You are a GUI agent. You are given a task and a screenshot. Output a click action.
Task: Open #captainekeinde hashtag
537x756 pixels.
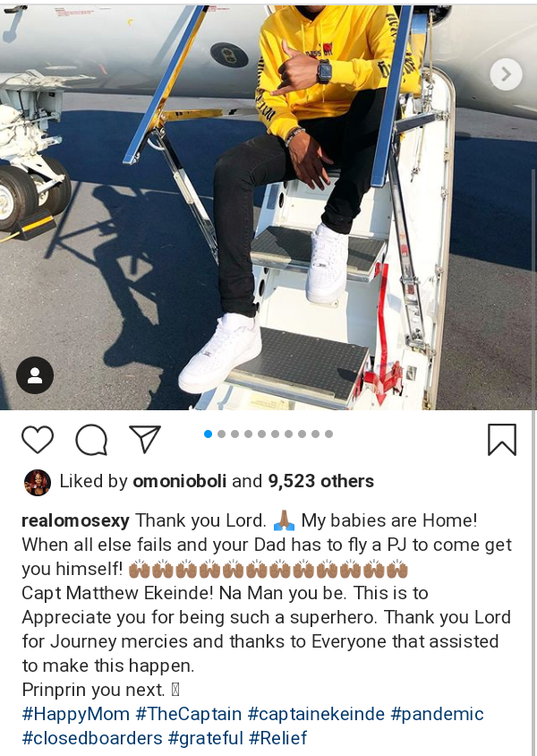point(316,714)
